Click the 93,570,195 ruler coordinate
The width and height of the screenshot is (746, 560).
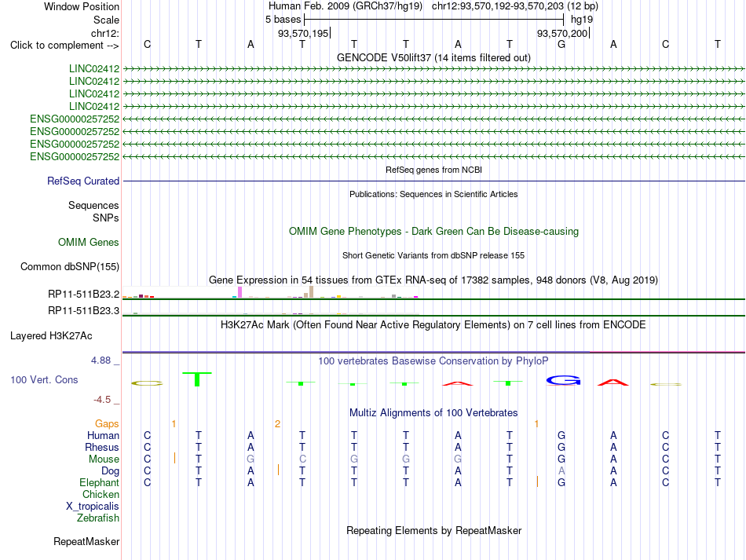pos(304,33)
